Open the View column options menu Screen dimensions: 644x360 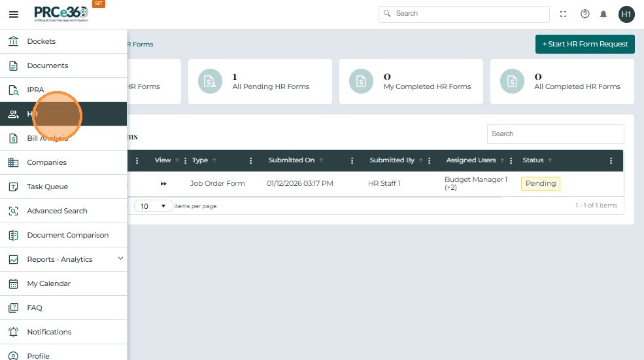185,160
